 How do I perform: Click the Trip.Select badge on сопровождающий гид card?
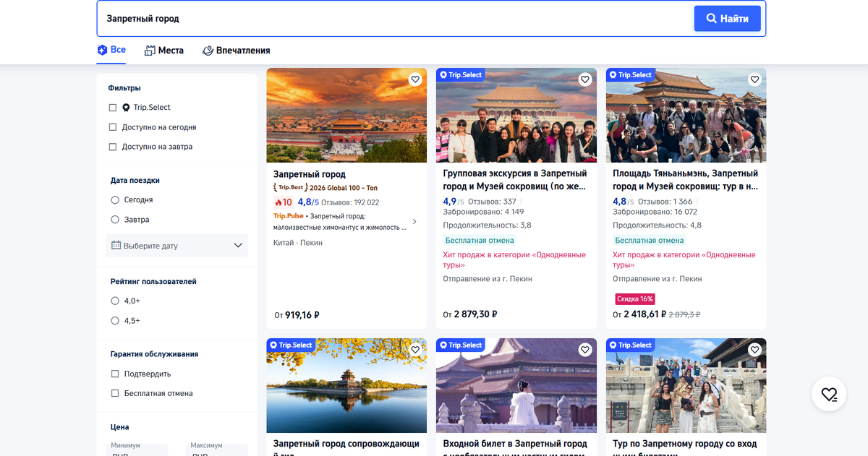click(x=291, y=345)
